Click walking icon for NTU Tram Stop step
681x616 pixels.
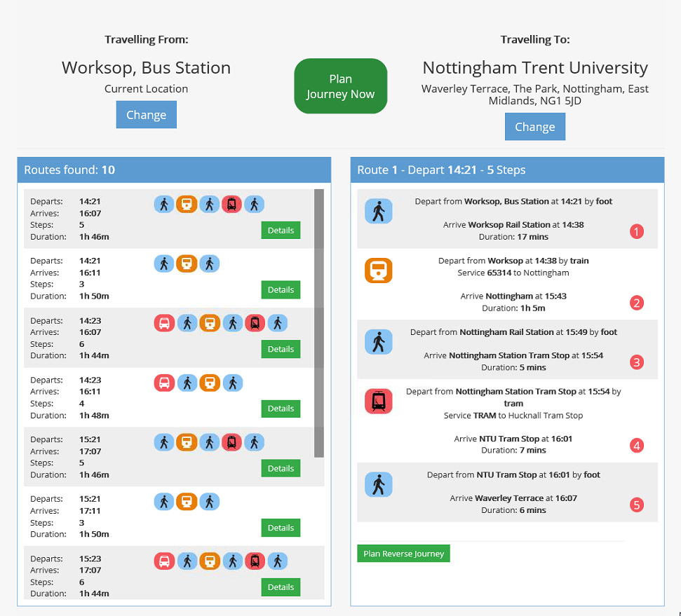[x=379, y=484]
